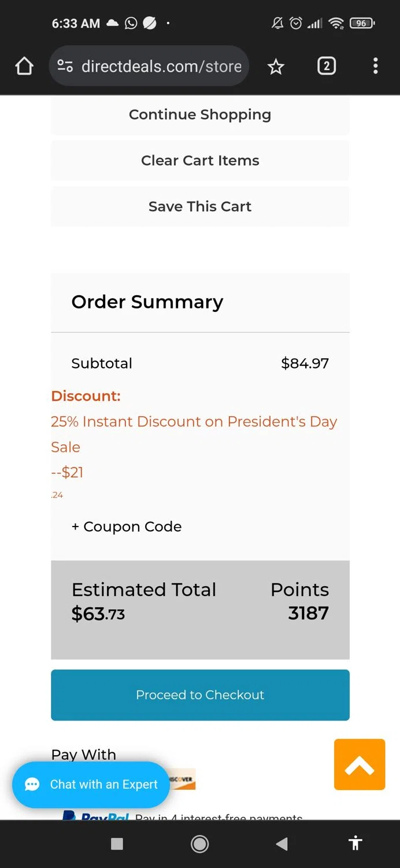400x868 pixels.
Task: Bookmark page with the star icon
Action: tap(276, 67)
